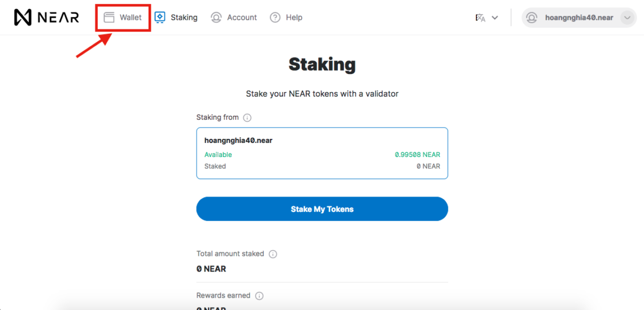The width and height of the screenshot is (644, 310).
Task: Click the Staking icon in the navbar
Action: tap(160, 18)
